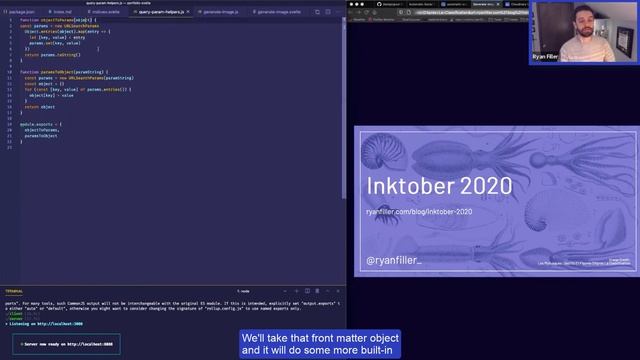
Task: Select the GitHub browser tab
Action: click(390, 4)
